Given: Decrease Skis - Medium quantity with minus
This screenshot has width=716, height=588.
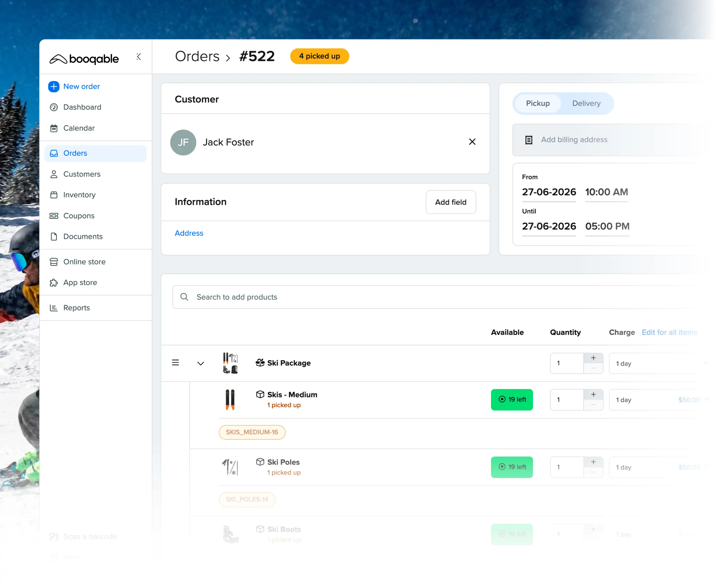Looking at the screenshot, I should click(x=593, y=405).
